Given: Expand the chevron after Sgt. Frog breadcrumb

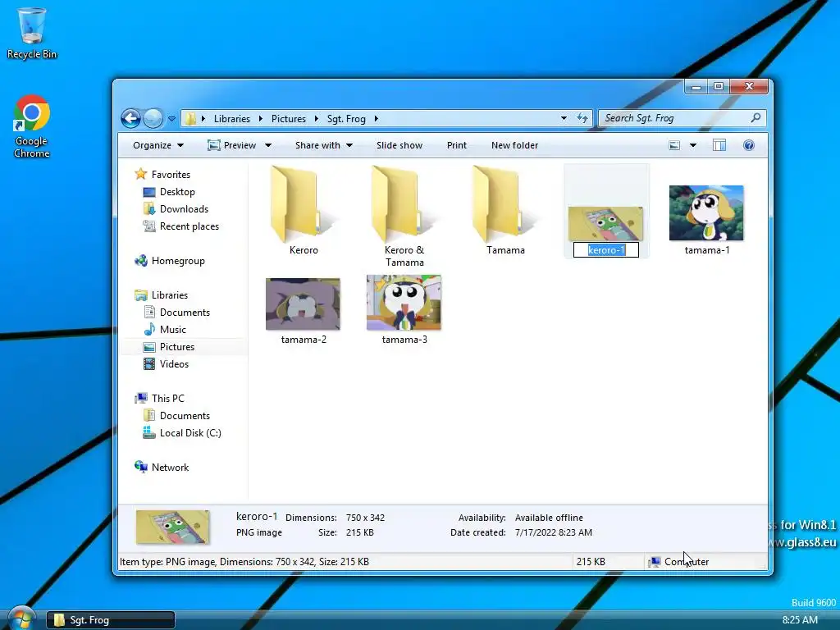Looking at the screenshot, I should [x=376, y=119].
